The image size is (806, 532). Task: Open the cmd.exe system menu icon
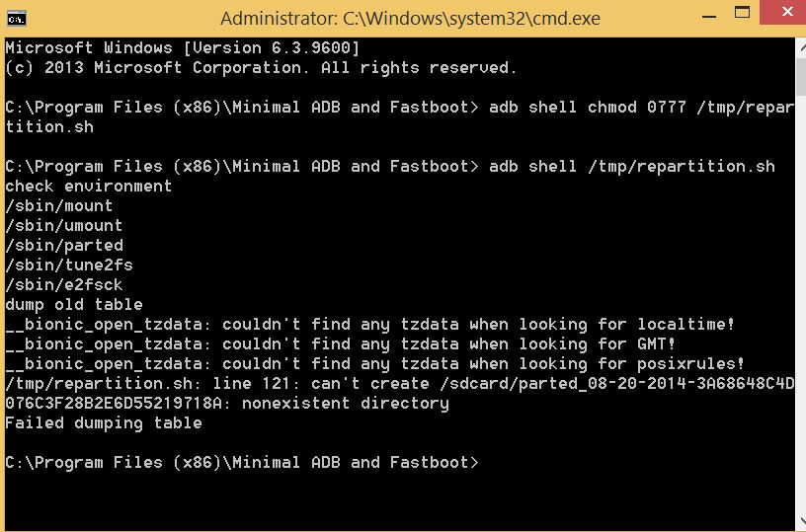click(x=17, y=19)
